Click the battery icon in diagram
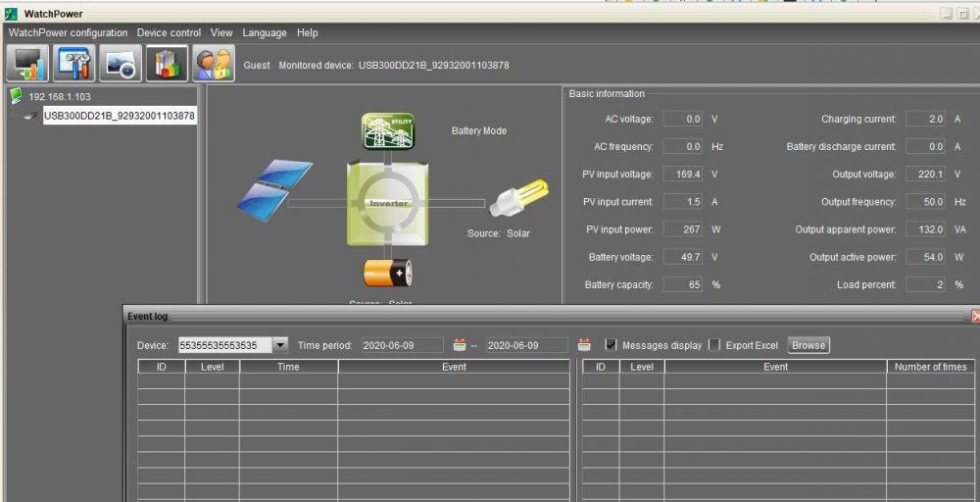The width and height of the screenshot is (980, 502). pos(388,273)
